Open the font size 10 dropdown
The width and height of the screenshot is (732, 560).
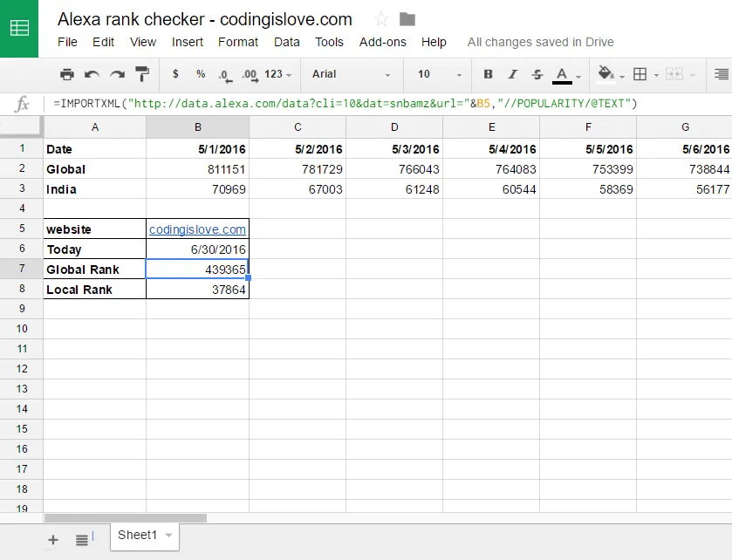[x=440, y=74]
